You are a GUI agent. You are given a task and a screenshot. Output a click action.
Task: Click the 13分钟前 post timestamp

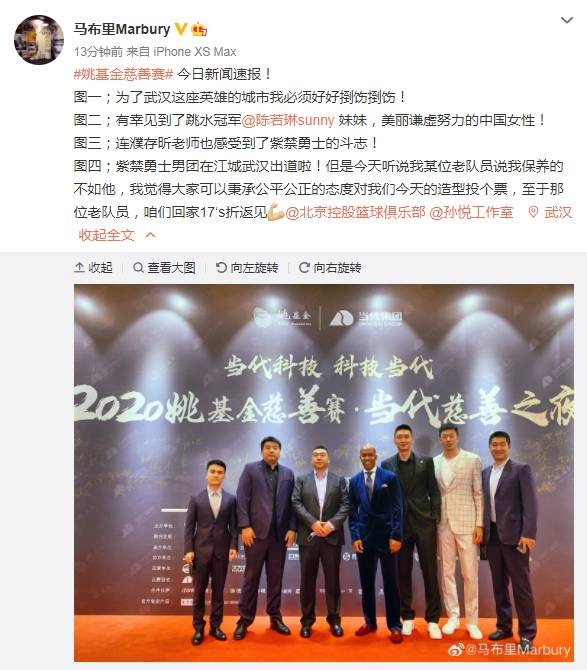pyautogui.click(x=98, y=52)
